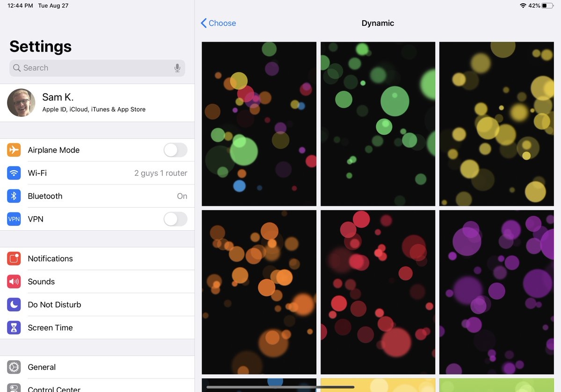Select the green bokeh dynamic wallpaper

click(378, 123)
